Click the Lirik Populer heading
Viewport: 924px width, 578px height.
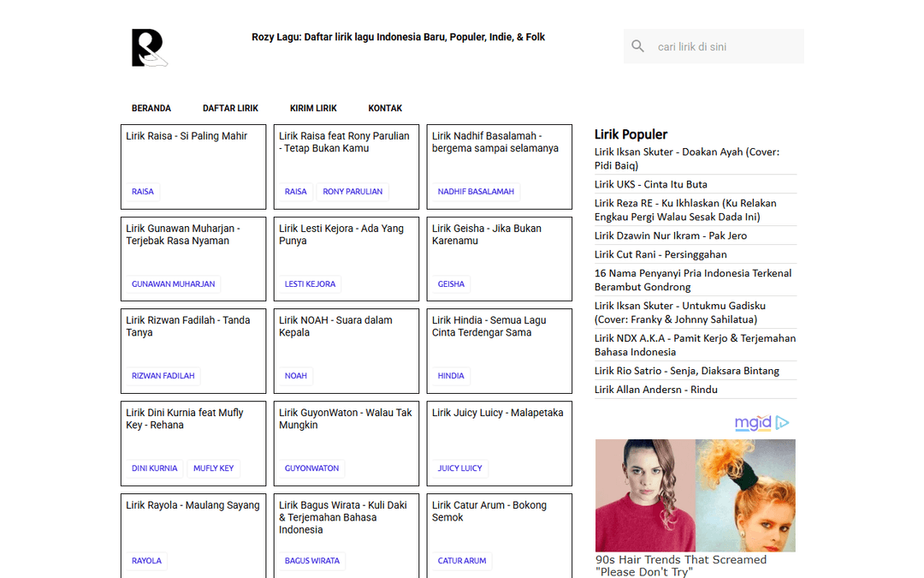tap(631, 134)
